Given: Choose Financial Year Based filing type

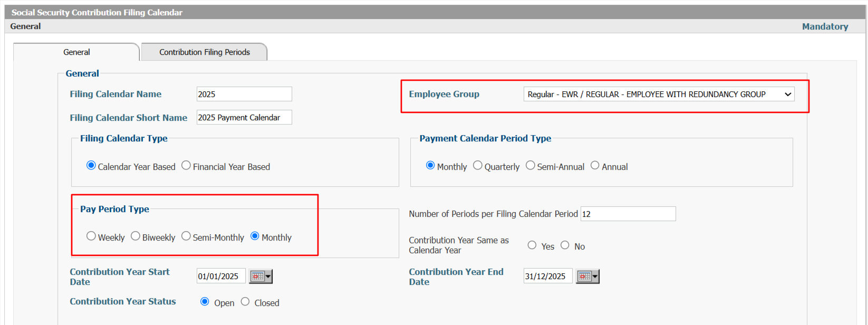Looking at the screenshot, I should 186,166.
